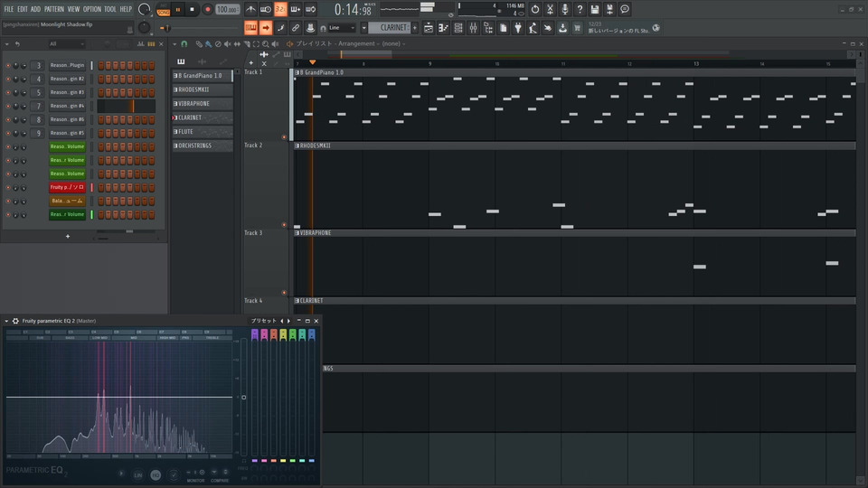
Task: Mute the Reason gin #2 channel
Action: pyautogui.click(x=8, y=80)
